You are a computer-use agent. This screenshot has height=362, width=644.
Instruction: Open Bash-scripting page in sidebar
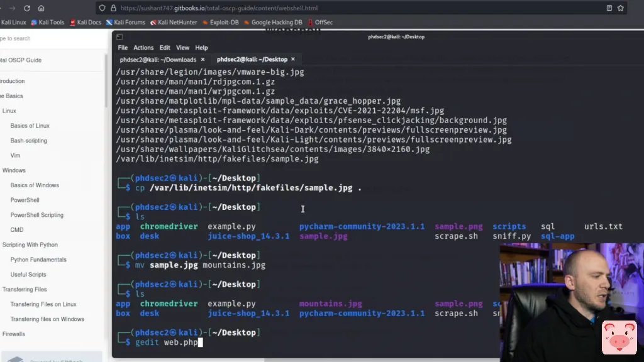28,141
